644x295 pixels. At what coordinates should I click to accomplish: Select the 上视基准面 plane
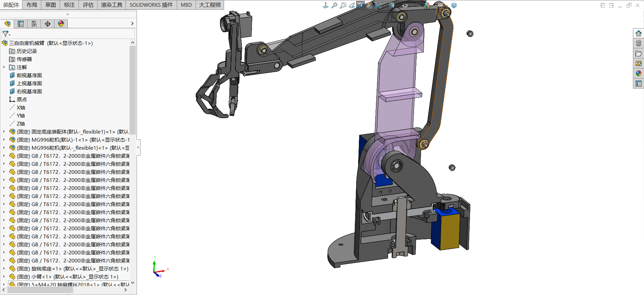[x=25, y=83]
